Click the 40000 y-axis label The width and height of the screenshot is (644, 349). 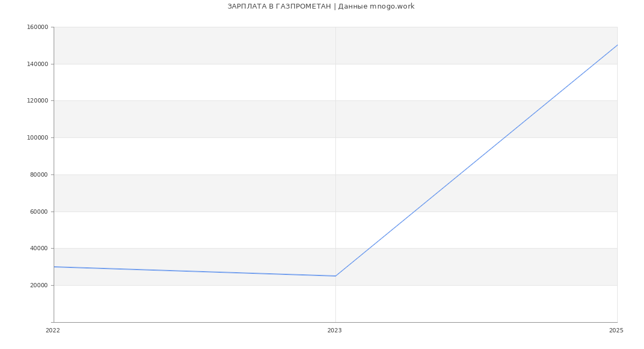(x=39, y=249)
